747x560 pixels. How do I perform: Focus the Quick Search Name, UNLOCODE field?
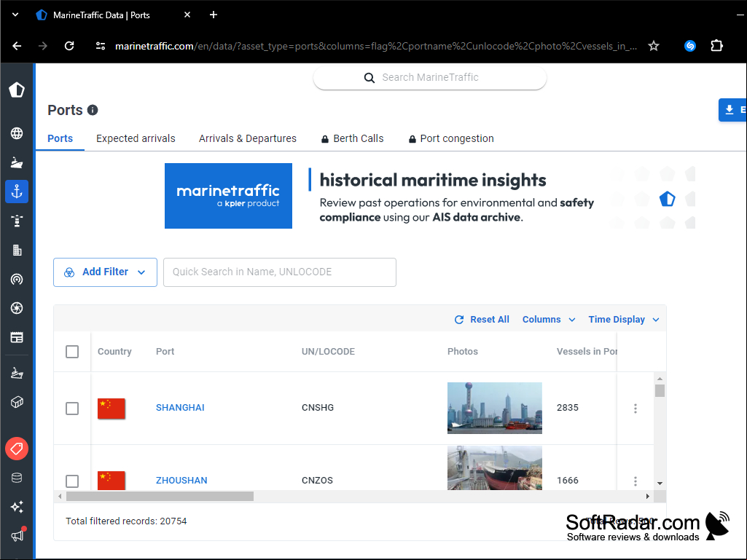point(280,272)
